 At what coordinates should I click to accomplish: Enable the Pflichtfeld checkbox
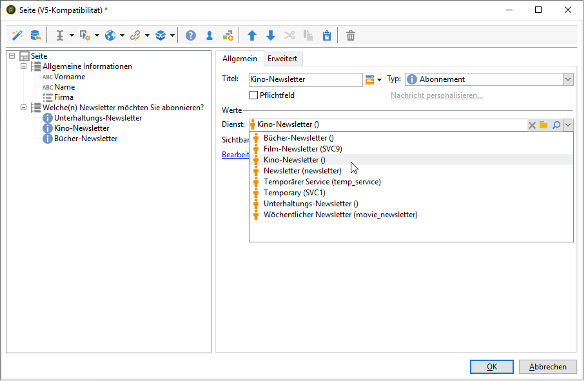pyautogui.click(x=253, y=95)
